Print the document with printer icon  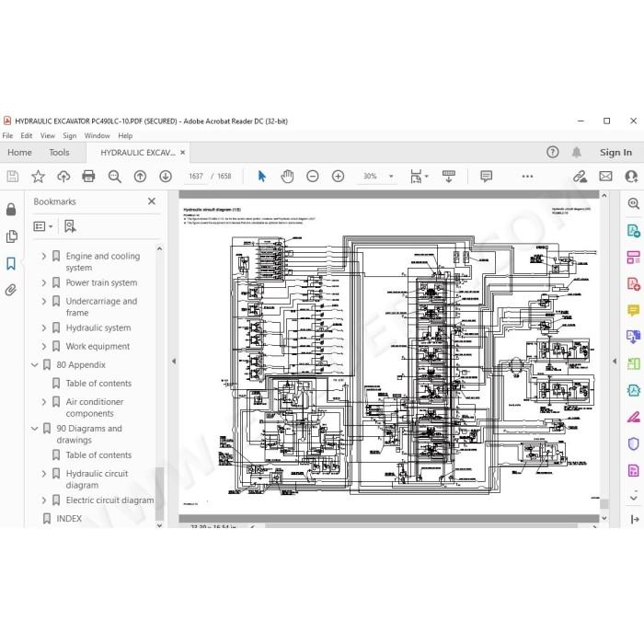(88, 177)
